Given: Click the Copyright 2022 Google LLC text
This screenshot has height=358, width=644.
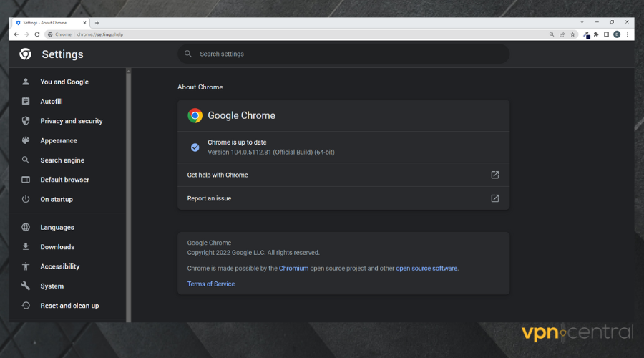Looking at the screenshot, I should pyautogui.click(x=253, y=253).
